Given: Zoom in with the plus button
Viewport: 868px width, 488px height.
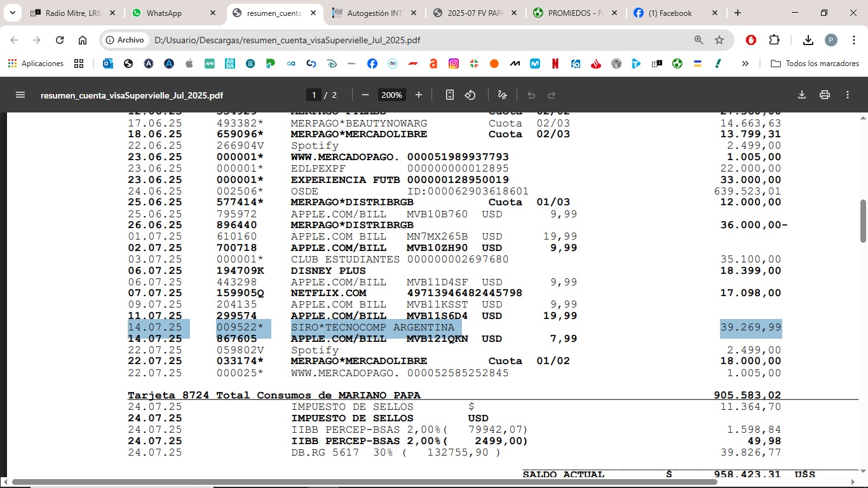Looking at the screenshot, I should (x=419, y=95).
